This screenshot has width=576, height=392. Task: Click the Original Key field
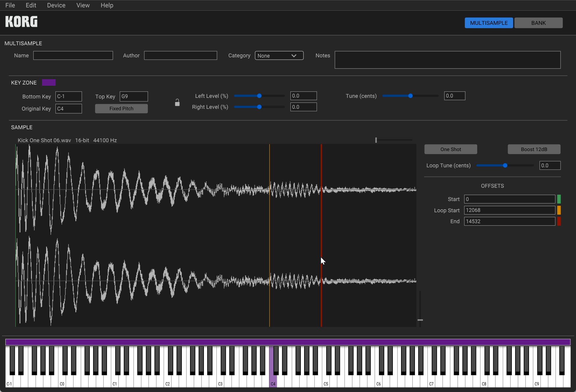click(69, 109)
